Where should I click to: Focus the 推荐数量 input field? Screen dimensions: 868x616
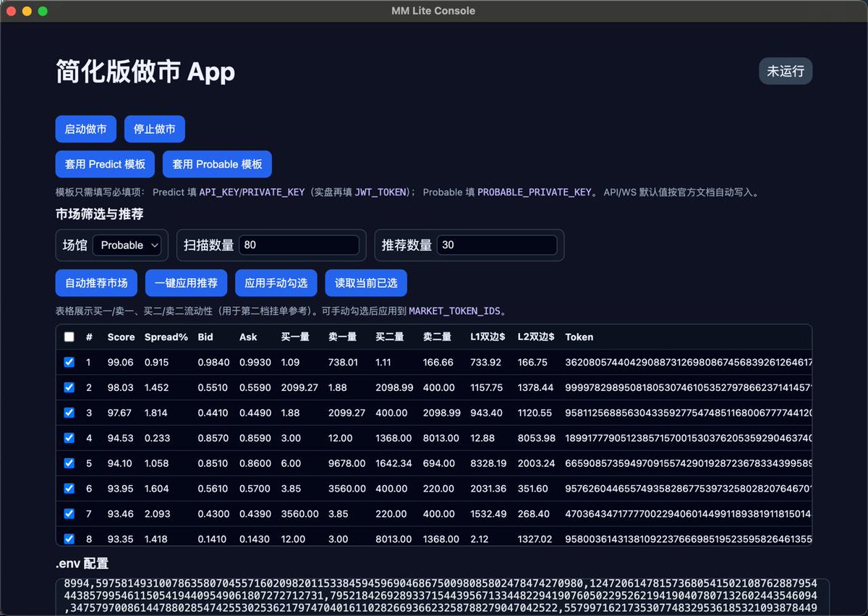[x=497, y=245]
